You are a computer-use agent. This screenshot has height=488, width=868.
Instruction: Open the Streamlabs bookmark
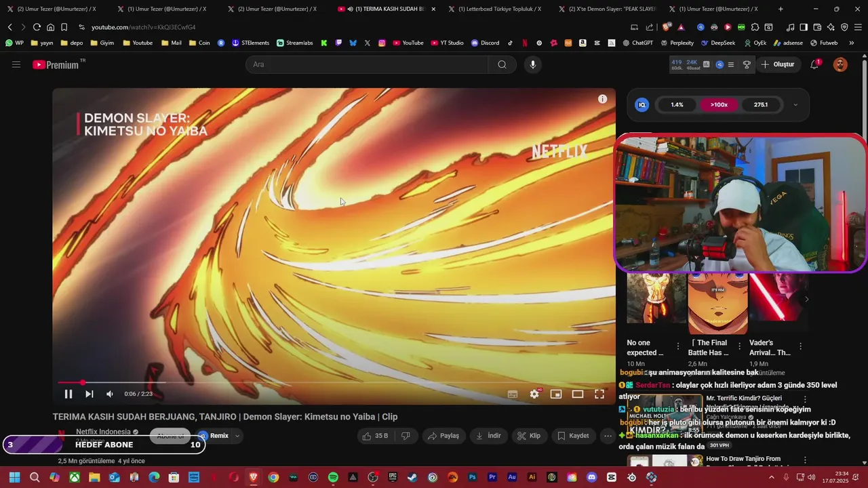(x=295, y=43)
